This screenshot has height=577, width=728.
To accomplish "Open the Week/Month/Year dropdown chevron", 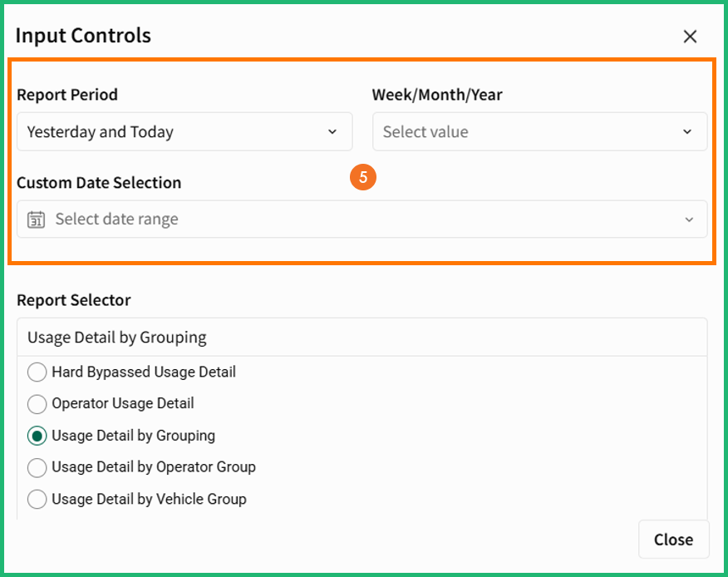I will pos(687,131).
